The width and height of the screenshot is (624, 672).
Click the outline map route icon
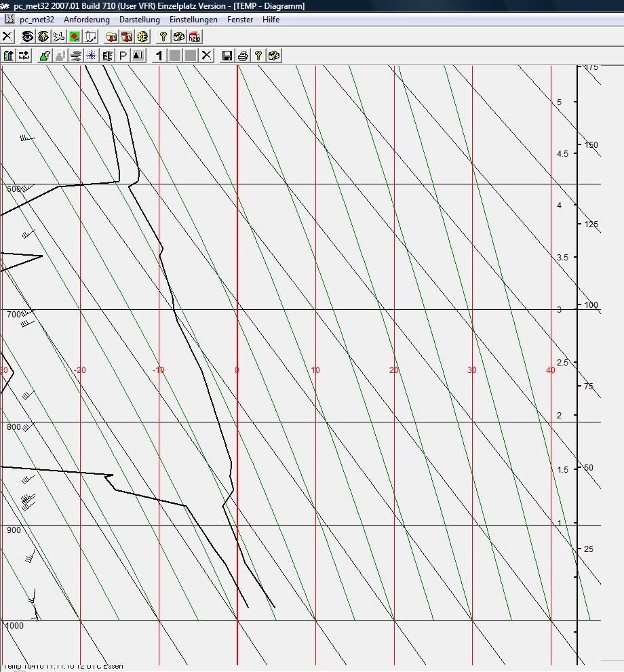click(x=90, y=37)
